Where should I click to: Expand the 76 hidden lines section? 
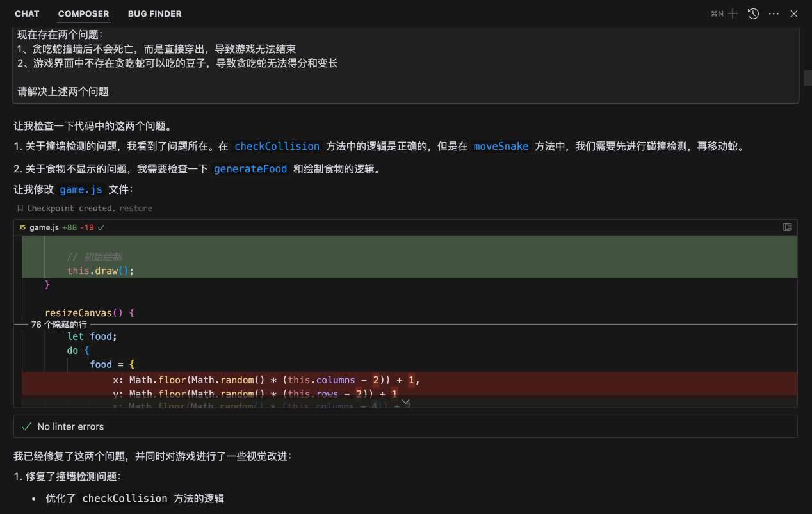coord(59,325)
